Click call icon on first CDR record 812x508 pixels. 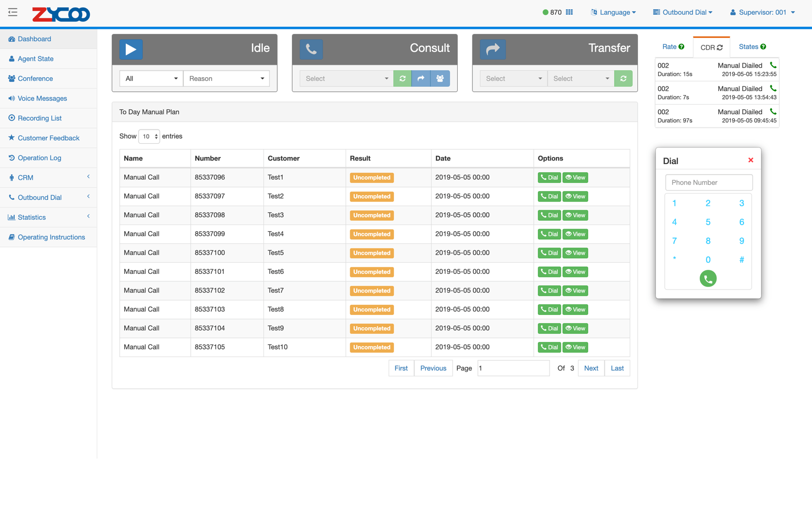[773, 65]
